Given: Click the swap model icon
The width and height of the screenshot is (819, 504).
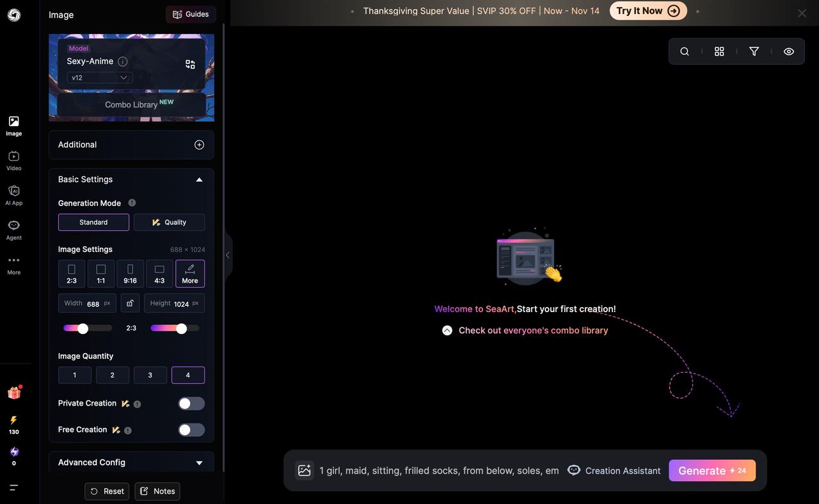Looking at the screenshot, I should (x=190, y=64).
